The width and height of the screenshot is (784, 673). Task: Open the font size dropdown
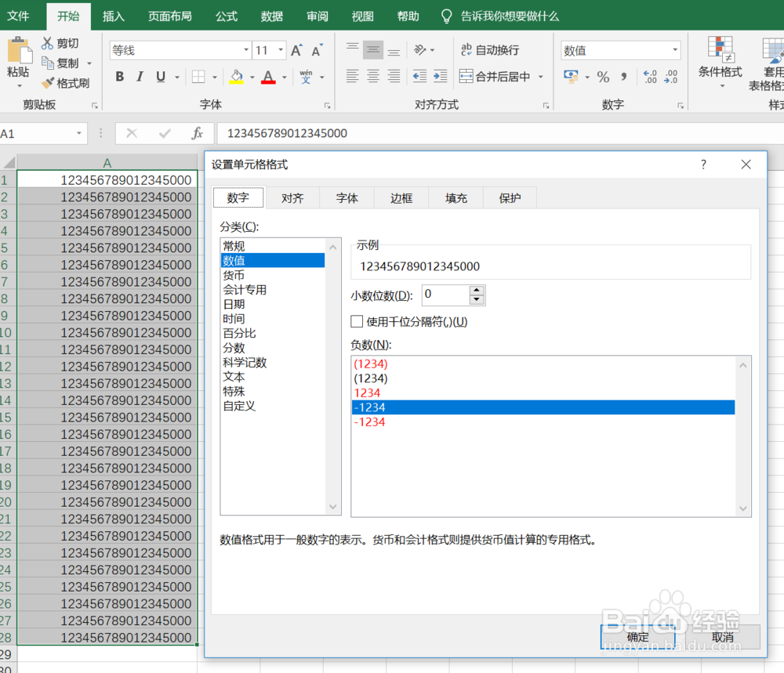(280, 49)
